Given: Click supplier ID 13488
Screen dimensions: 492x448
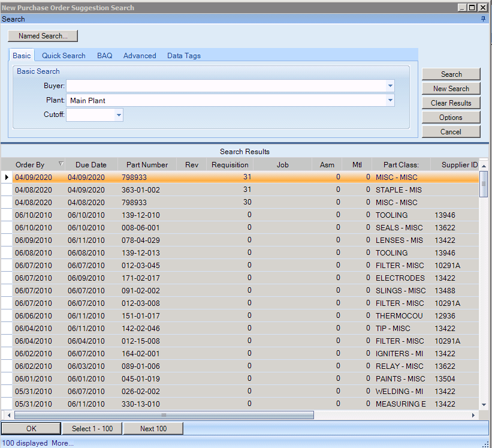Looking at the screenshot, I should coord(445,290).
